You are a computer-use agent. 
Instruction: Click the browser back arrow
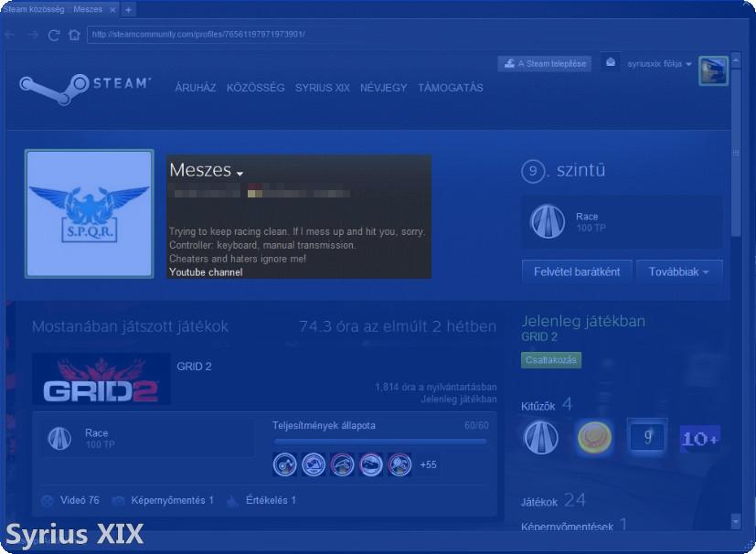point(10,35)
